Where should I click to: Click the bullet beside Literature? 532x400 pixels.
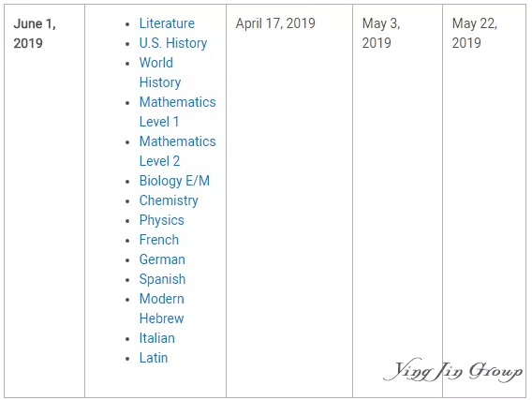point(127,24)
